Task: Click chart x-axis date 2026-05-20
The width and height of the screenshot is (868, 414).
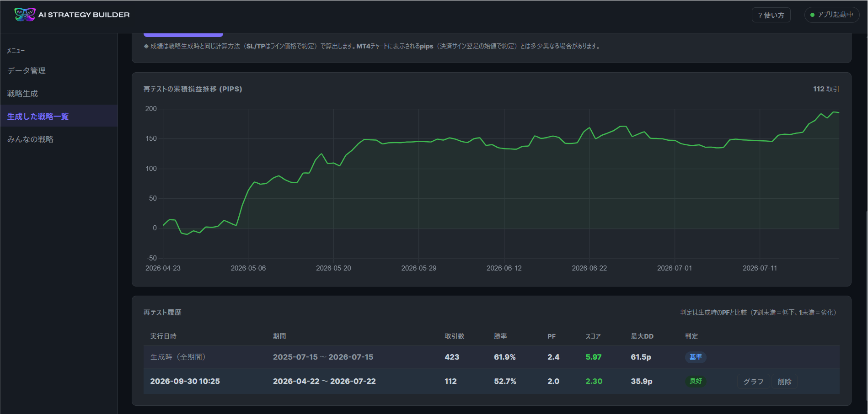Action: click(333, 268)
